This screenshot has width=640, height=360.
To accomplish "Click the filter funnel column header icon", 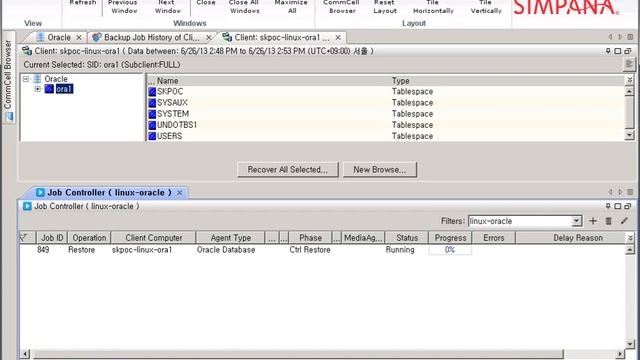I will click(24, 238).
